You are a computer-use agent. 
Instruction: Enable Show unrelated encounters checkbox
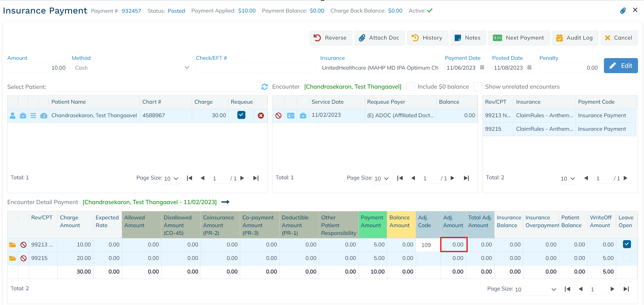point(478,87)
